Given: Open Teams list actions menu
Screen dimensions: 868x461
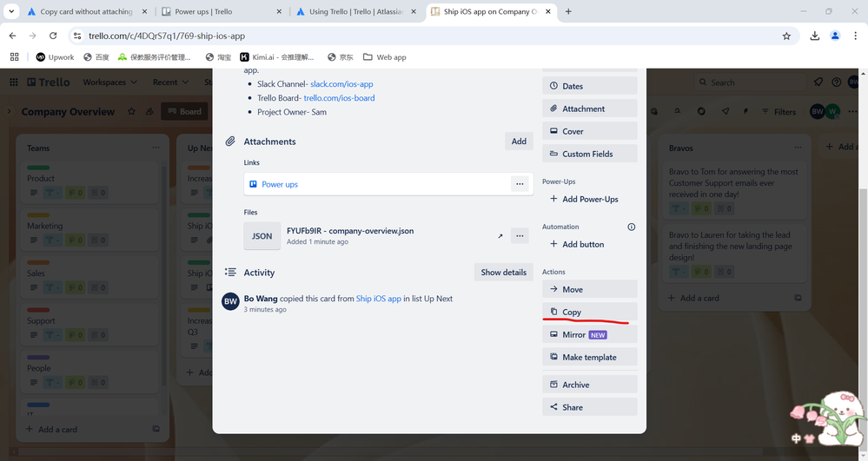Looking at the screenshot, I should pos(156,148).
